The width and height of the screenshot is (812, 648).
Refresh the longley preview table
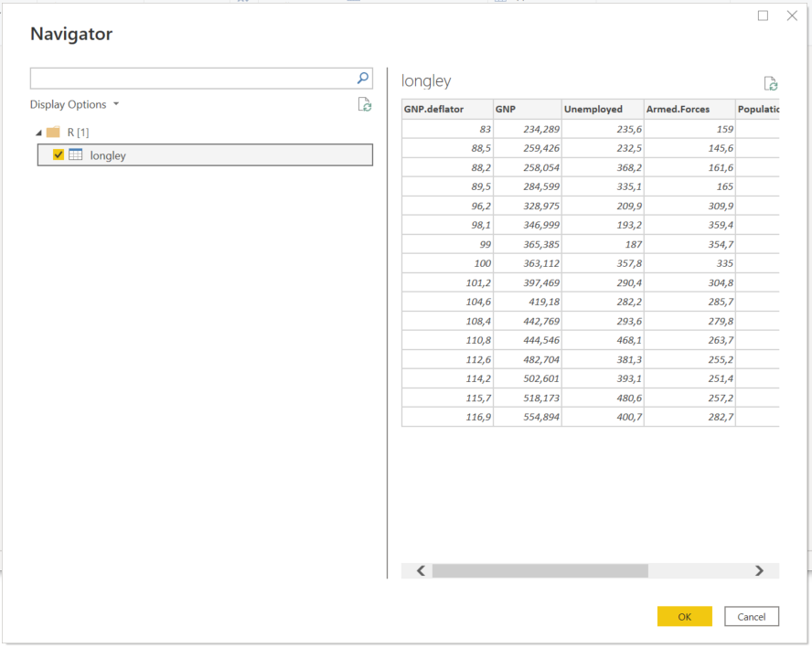coord(771,83)
